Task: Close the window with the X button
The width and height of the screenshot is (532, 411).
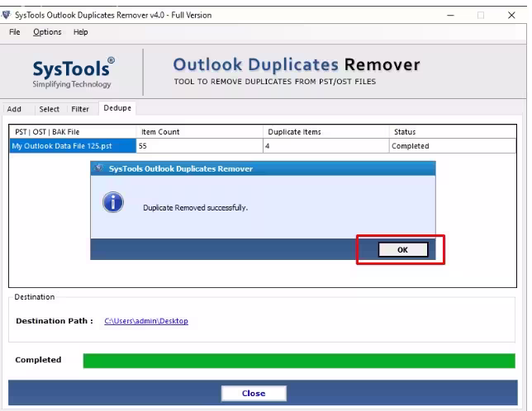Action: (x=511, y=15)
